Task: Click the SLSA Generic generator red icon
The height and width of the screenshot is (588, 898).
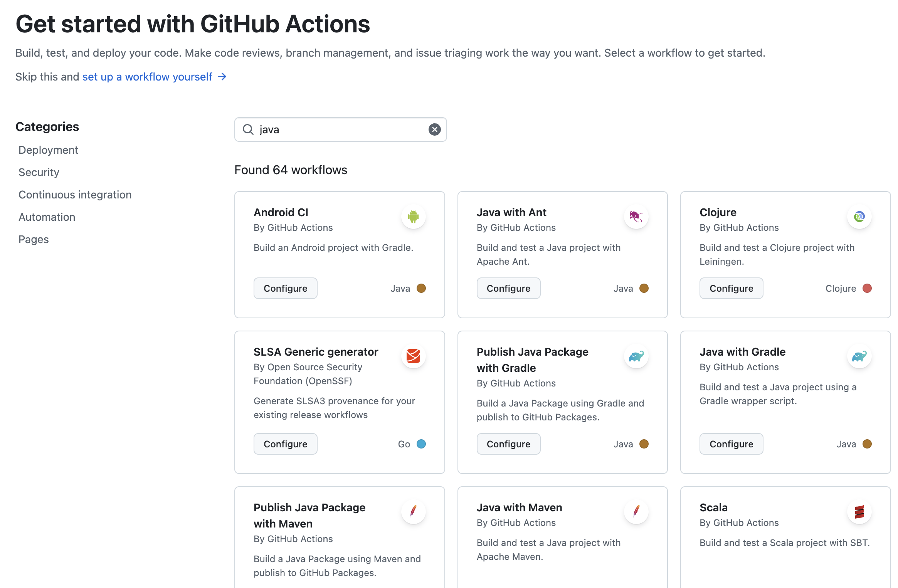Action: [413, 356]
